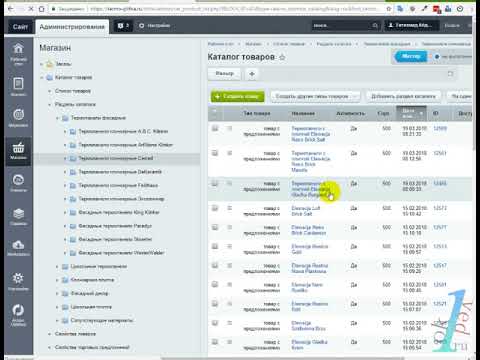Open the user profile menu in top bar

point(411,26)
